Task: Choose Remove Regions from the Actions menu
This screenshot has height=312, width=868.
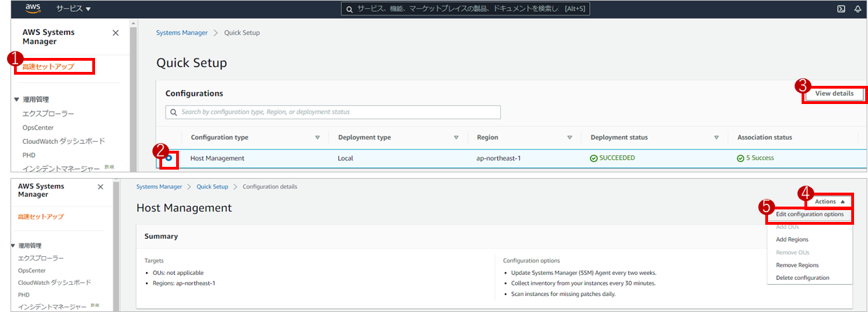Action: (x=797, y=265)
